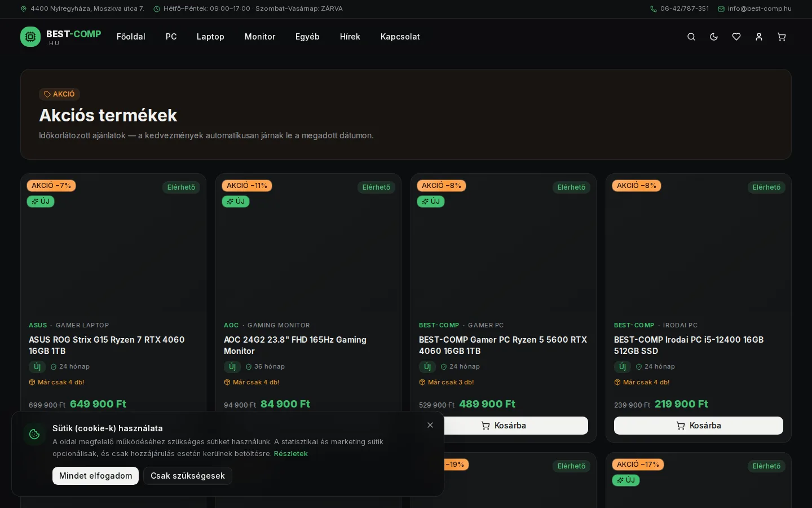Screen dimensions: 812x508
Task: Click the cookie icon in banner
Action: pos(34,434)
